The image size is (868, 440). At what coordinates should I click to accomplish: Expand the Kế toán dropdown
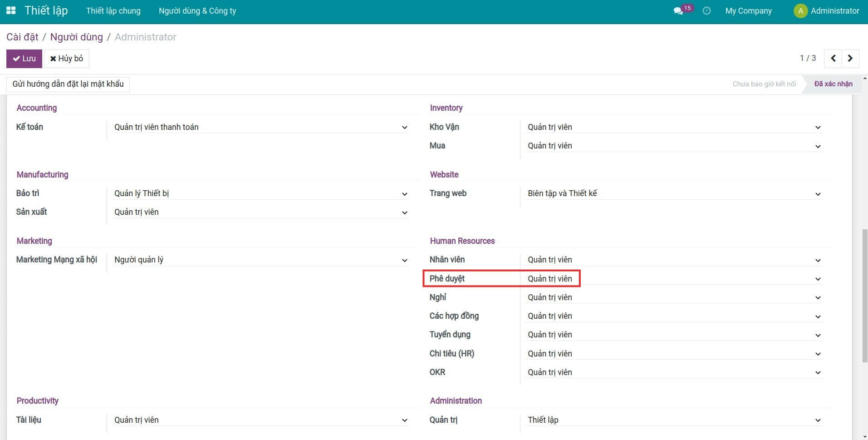pos(260,127)
